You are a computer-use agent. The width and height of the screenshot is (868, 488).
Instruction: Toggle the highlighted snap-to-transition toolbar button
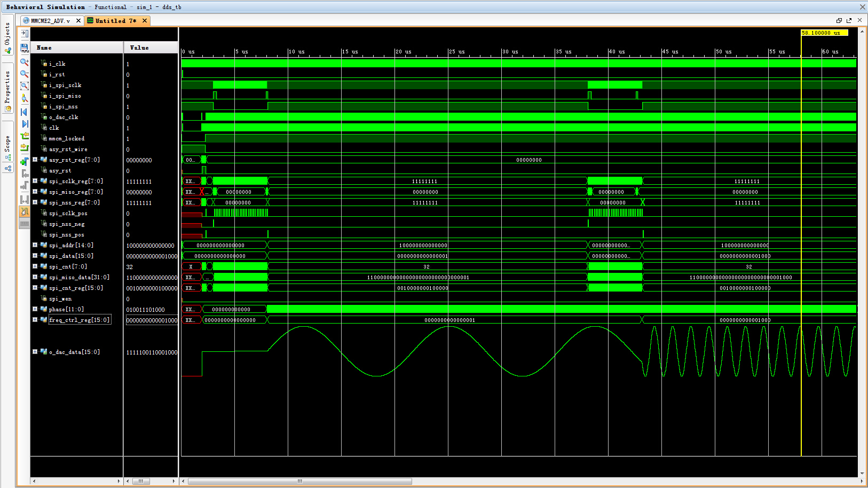pos(25,212)
